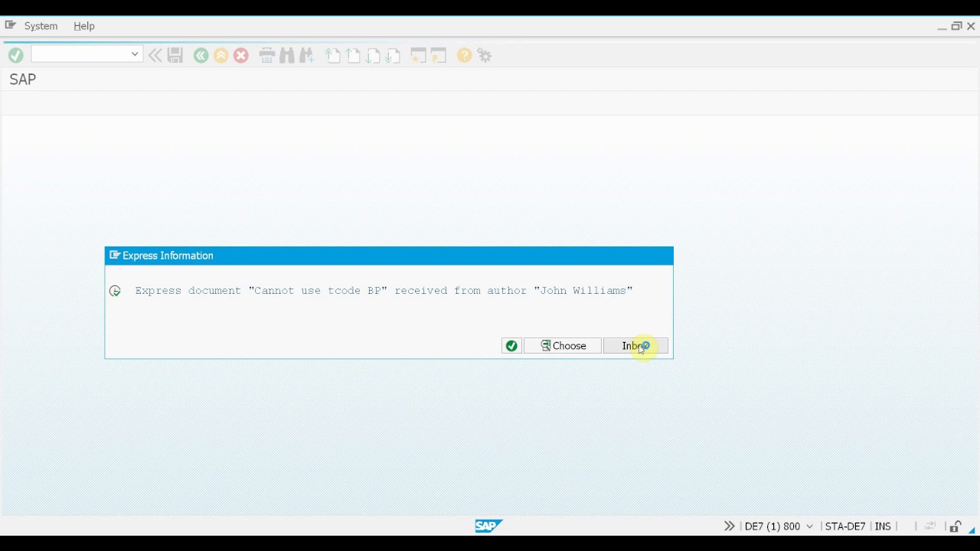
Task: Click the green Back arrow icon
Action: (x=201, y=55)
